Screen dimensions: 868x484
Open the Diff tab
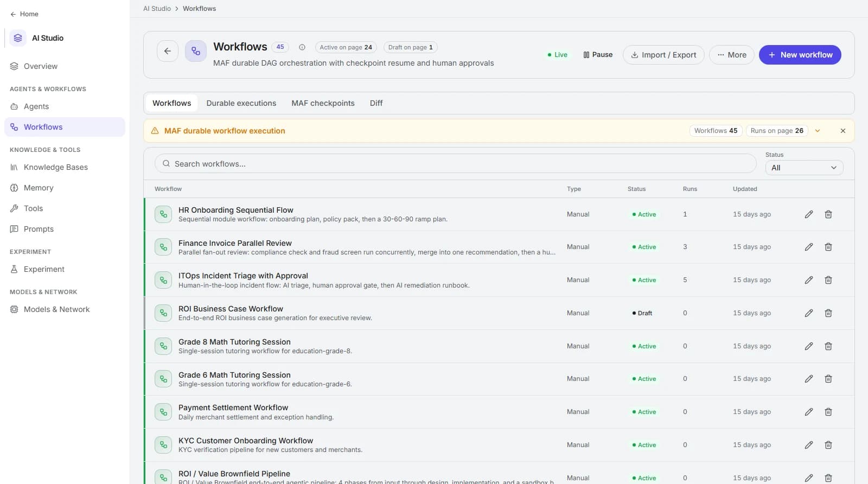(376, 103)
